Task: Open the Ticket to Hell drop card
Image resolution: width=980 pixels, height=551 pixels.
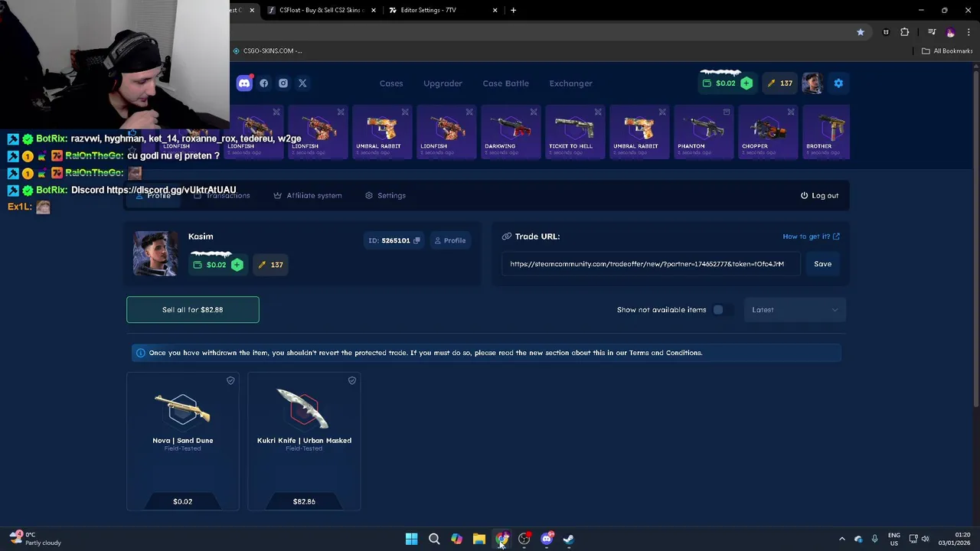Action: point(573,132)
